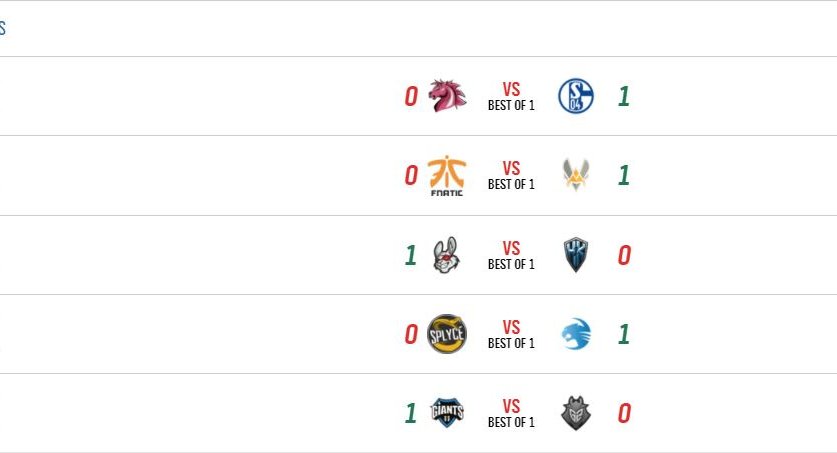This screenshot has height=453, width=837.
Task: Click the red score 0 beside Fnatic logo
Action: [410, 176]
